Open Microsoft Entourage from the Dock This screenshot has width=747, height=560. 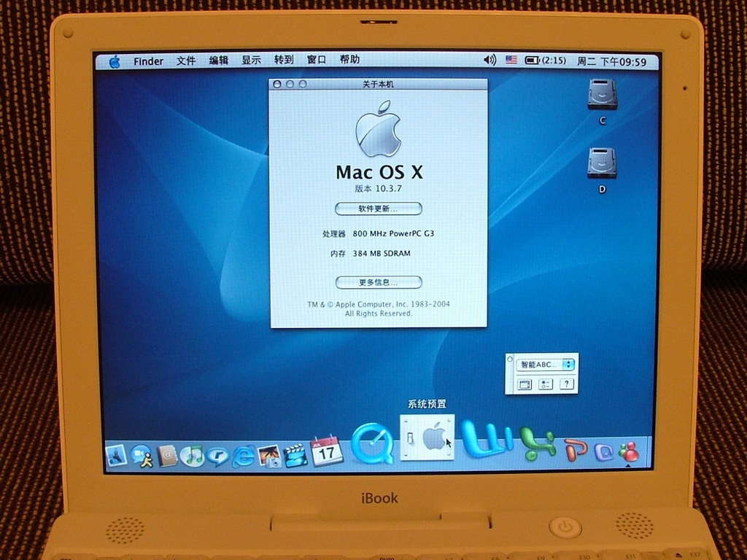pyautogui.click(x=603, y=451)
